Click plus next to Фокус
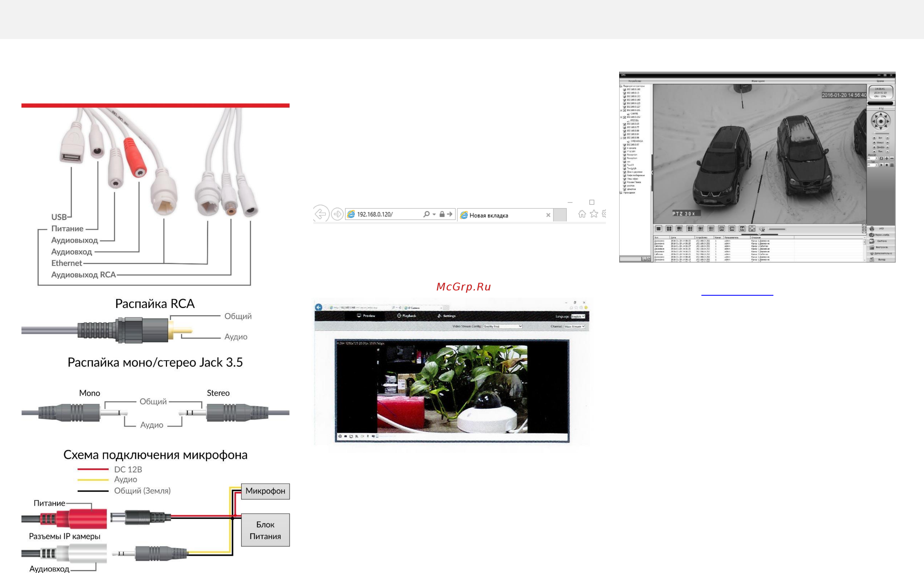This screenshot has height=573, width=924. pyautogui.click(x=874, y=142)
